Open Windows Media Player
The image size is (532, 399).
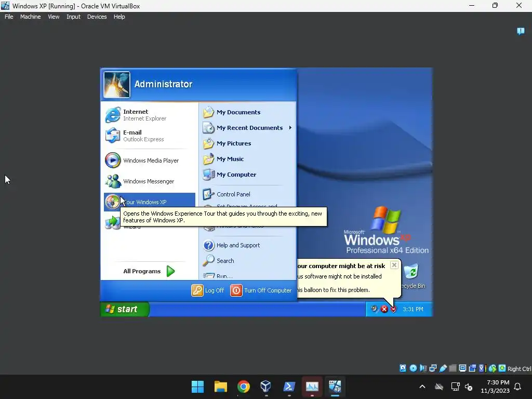pos(149,161)
